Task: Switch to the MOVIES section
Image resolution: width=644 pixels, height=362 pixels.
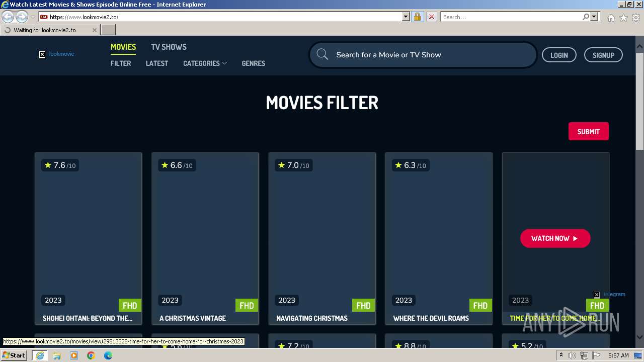Action: click(123, 47)
